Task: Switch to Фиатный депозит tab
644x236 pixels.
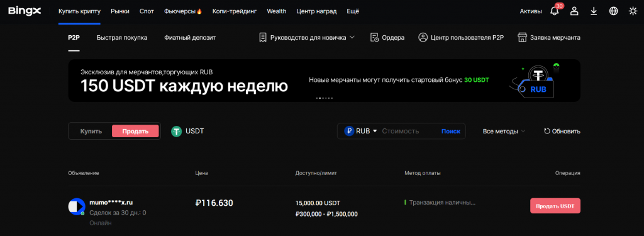Action: point(190,37)
